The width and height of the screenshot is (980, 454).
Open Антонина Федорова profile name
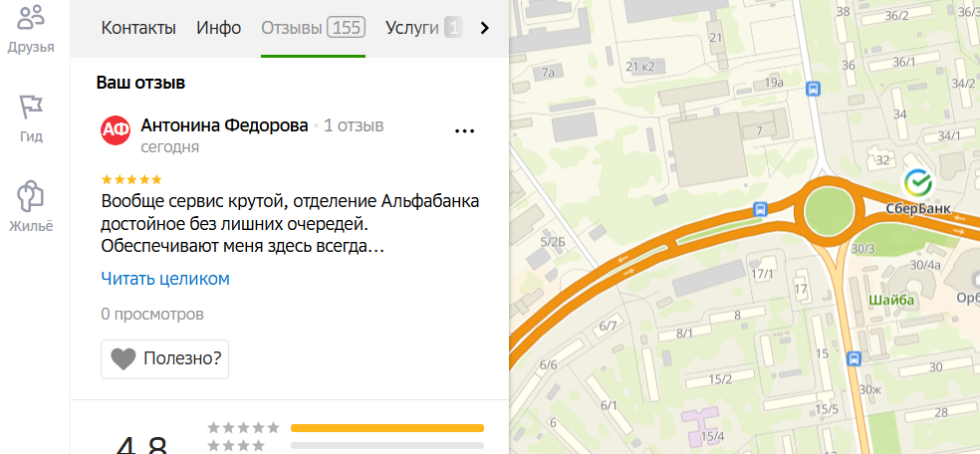click(225, 125)
